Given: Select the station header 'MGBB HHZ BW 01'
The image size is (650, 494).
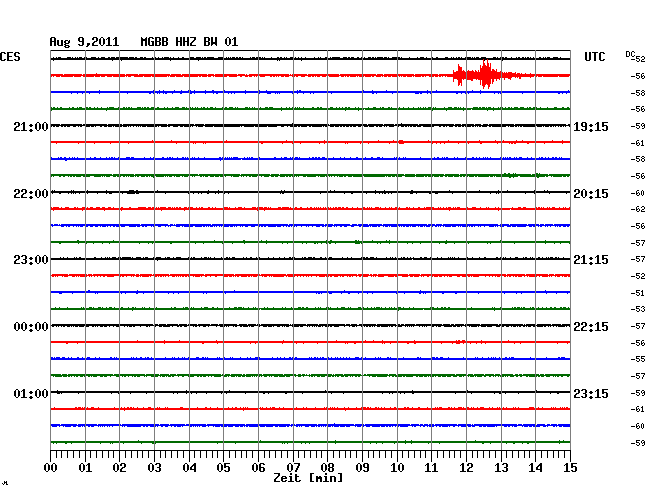Looking at the screenshot, I should 189,42.
